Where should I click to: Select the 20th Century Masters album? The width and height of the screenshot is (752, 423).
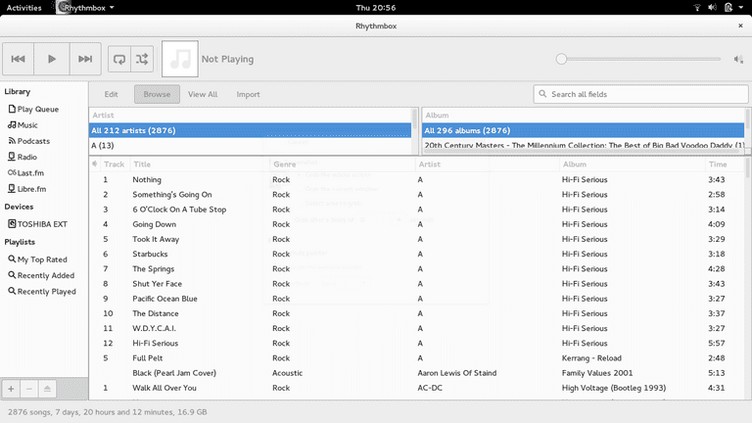tap(583, 145)
